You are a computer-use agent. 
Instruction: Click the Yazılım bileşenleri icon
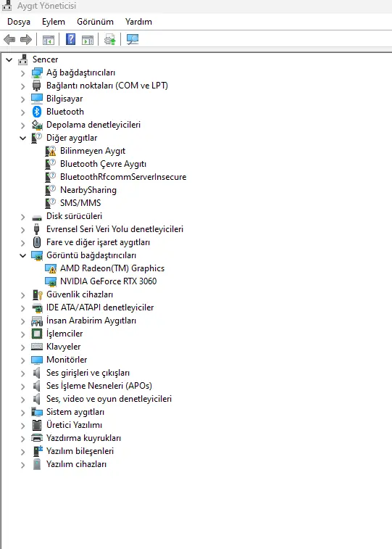(38, 451)
